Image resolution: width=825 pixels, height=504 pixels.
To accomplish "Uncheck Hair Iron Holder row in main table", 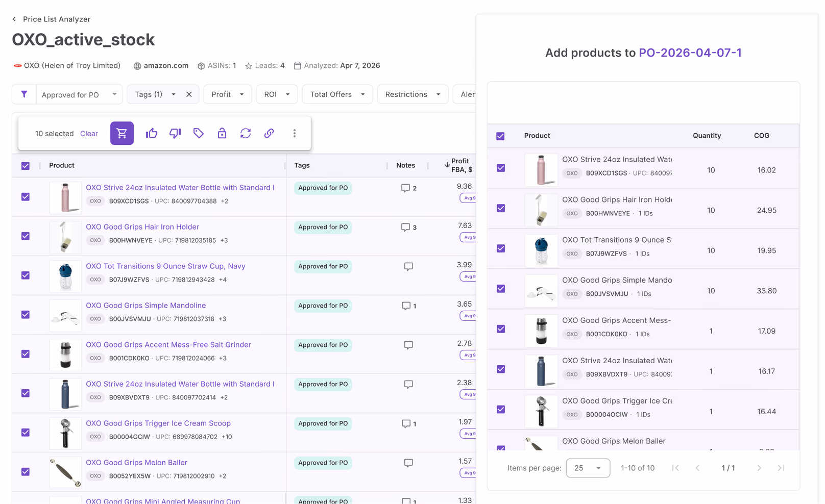I will [26, 236].
